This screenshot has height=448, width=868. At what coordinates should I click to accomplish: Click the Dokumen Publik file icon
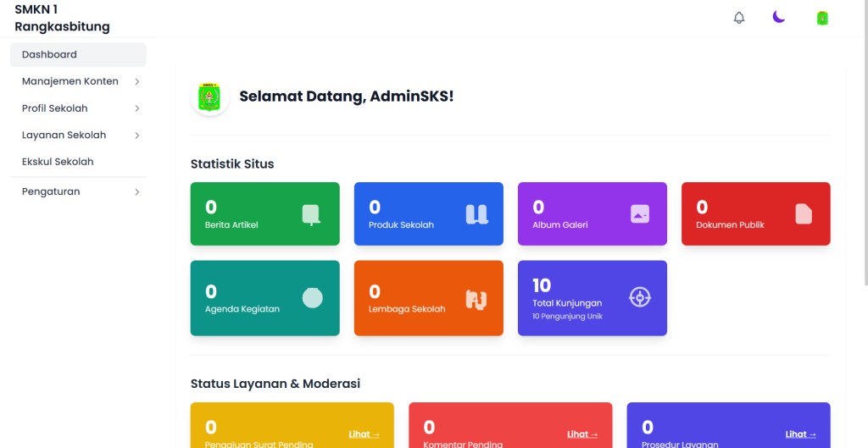(804, 214)
